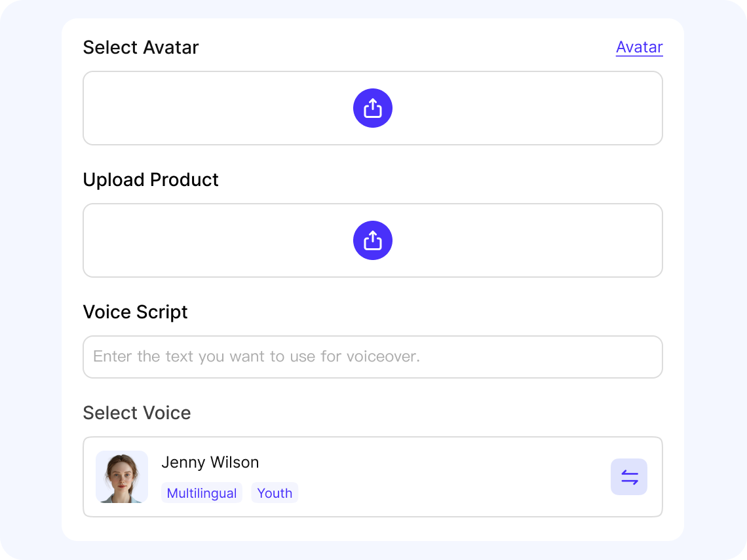The image size is (747, 560).
Task: Click the voiceover text input field
Action: (372, 356)
